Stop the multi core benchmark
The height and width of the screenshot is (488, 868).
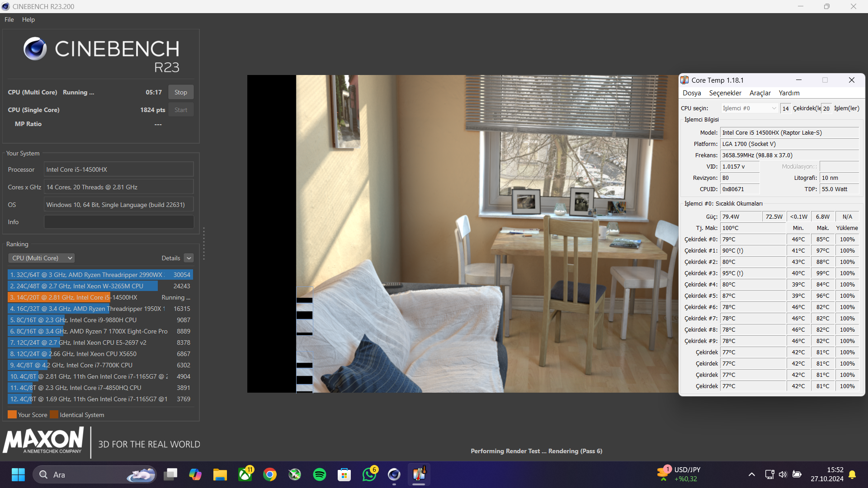[181, 92]
